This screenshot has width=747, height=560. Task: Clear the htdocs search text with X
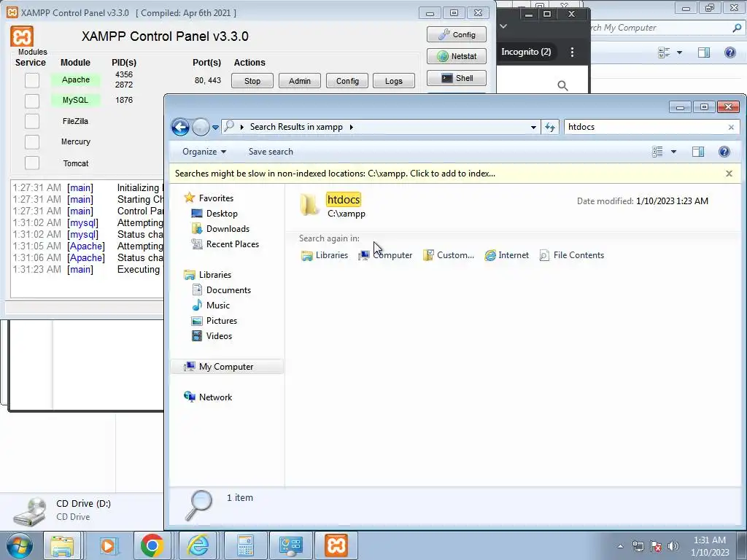tap(731, 127)
